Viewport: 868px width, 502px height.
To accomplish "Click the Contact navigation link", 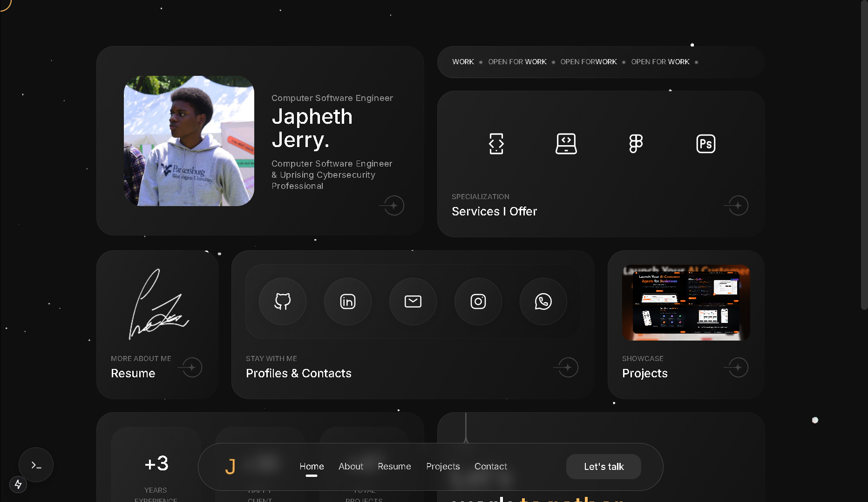I will [x=490, y=466].
